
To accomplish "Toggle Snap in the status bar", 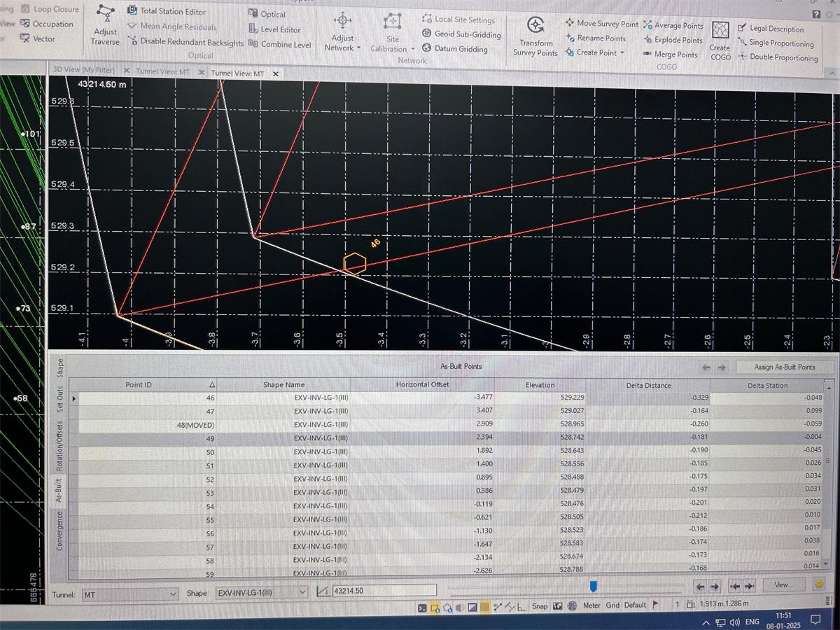I will click(539, 606).
